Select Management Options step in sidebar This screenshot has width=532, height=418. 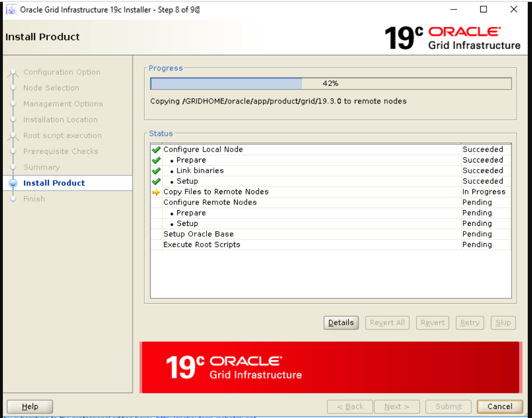click(x=63, y=104)
